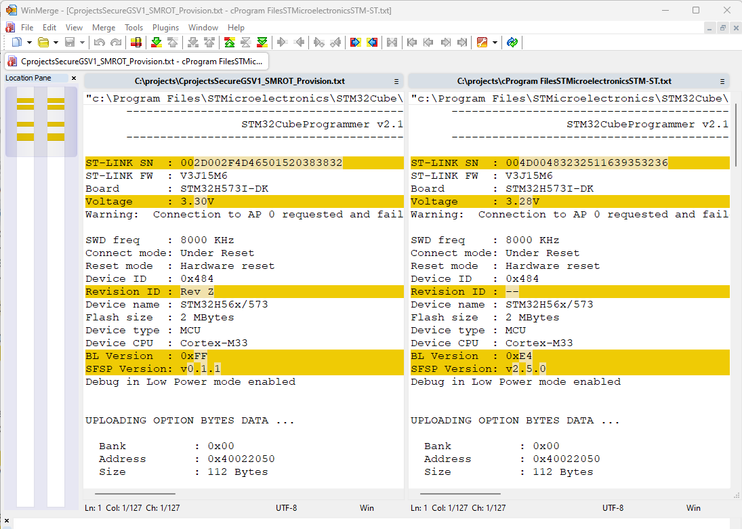Open the Tools menu

click(x=133, y=27)
